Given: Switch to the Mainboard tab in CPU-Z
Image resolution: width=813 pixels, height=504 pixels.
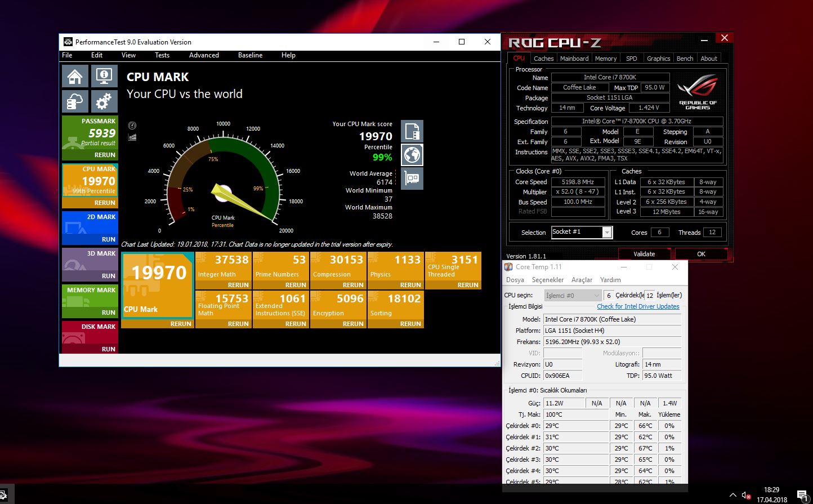Looking at the screenshot, I should pyautogui.click(x=574, y=59).
